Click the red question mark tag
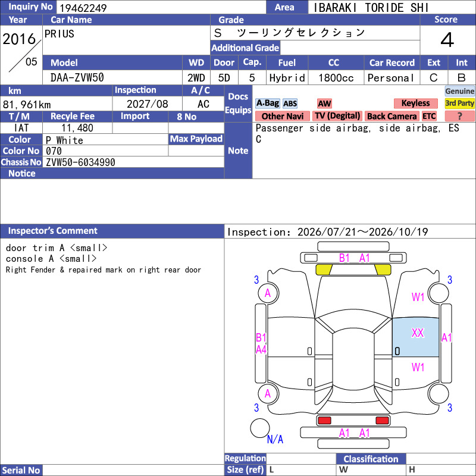 (x=459, y=116)
